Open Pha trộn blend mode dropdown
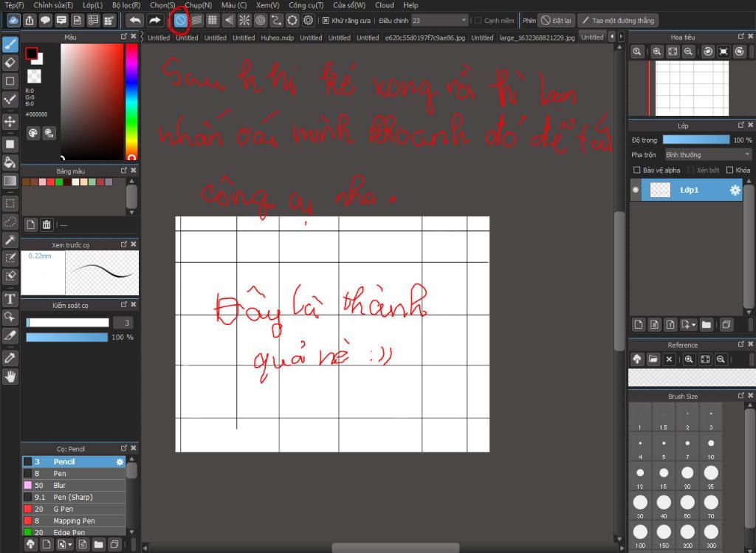 pos(707,155)
